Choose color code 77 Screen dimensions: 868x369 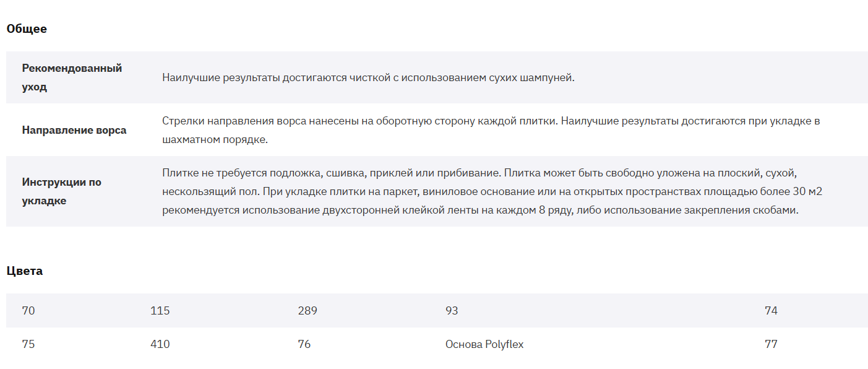(771, 344)
